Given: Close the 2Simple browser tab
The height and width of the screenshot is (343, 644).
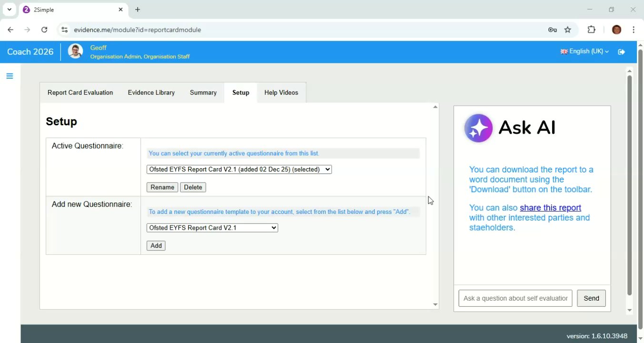Looking at the screenshot, I should 121,10.
